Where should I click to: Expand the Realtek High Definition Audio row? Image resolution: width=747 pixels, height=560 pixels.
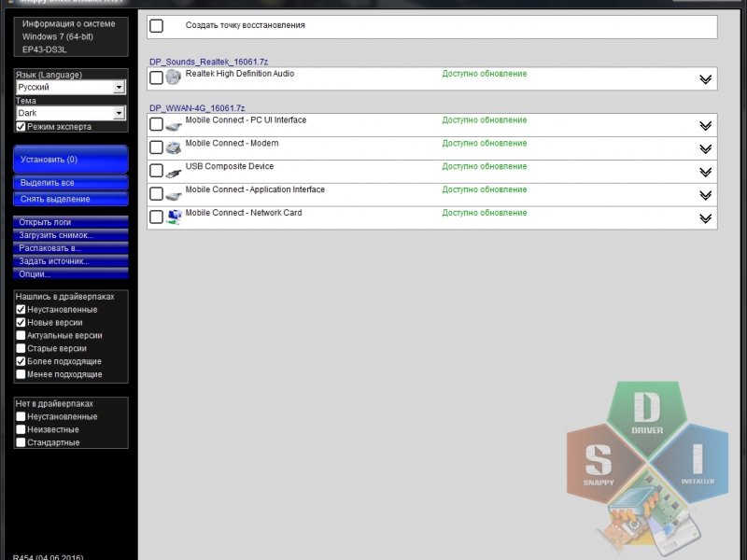pos(706,79)
